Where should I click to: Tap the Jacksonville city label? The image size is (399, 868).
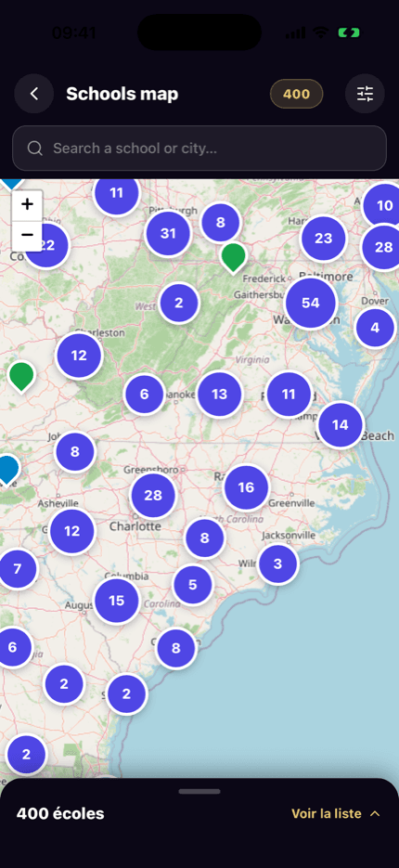pos(289,535)
